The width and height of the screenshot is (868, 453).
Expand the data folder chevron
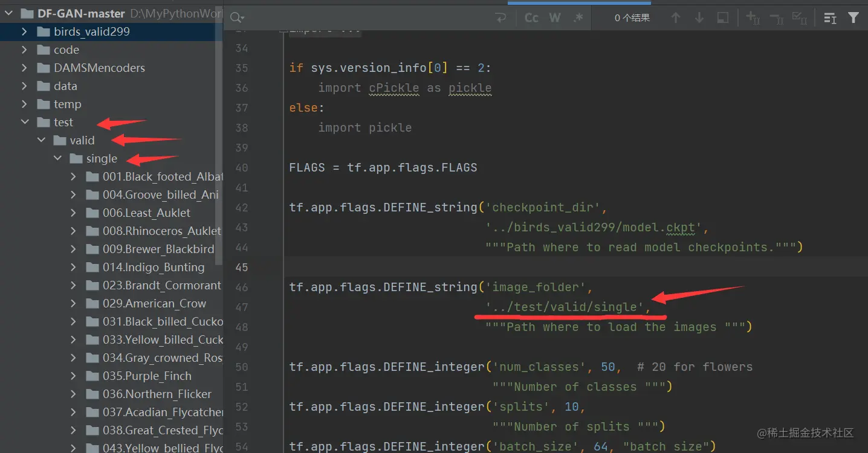[24, 86]
